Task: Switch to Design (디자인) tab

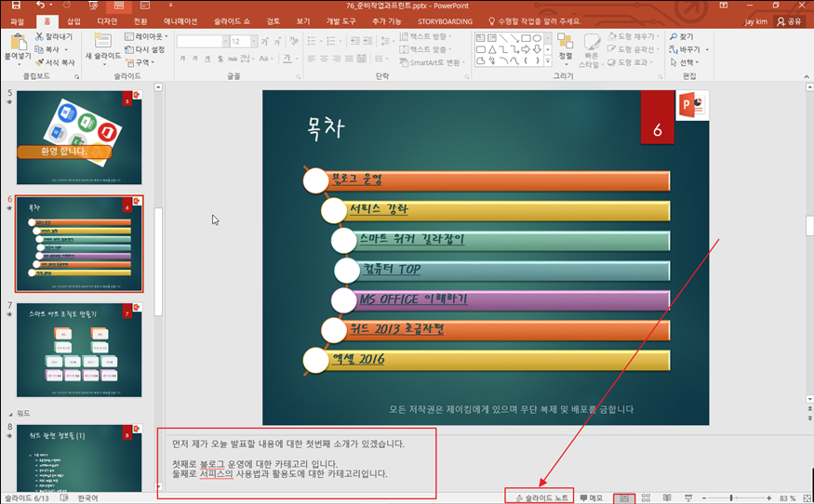Action: (107, 21)
